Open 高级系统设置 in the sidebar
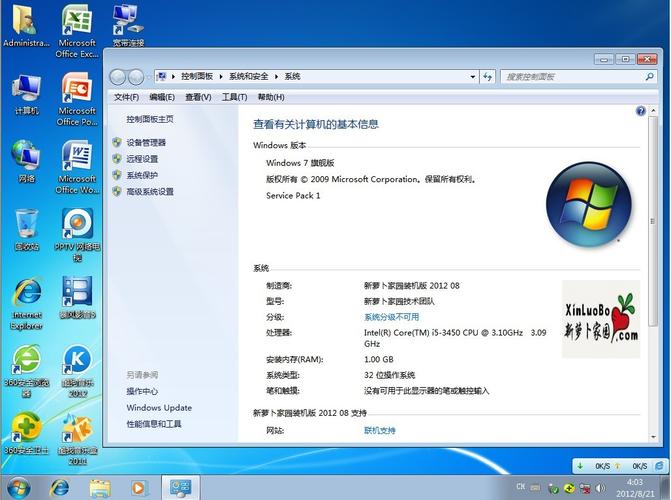Screen dimensions: 671x500 pos(150,191)
